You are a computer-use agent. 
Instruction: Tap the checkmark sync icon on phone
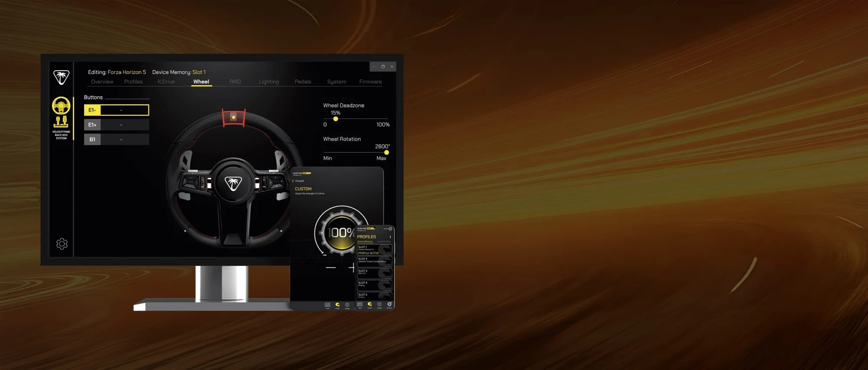pyautogui.click(x=390, y=229)
